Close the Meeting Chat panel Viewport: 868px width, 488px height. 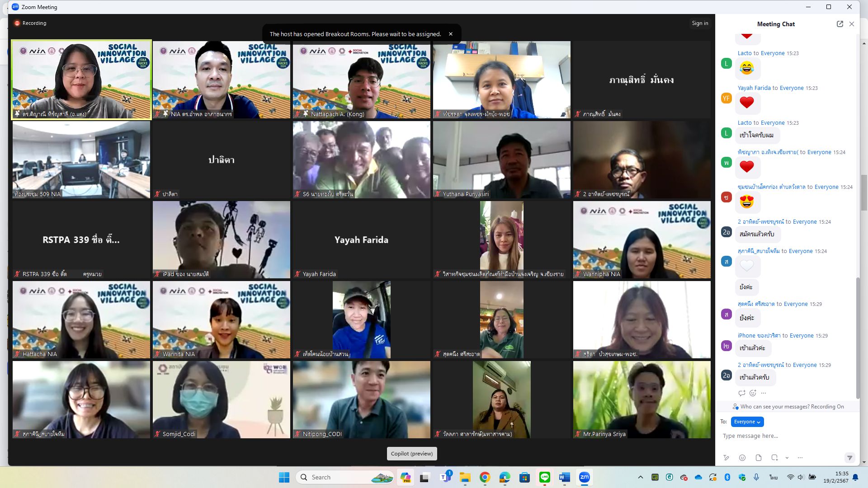[x=852, y=24]
